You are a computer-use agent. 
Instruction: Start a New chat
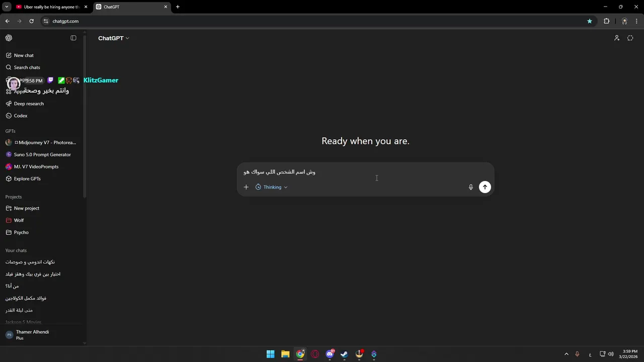(x=42, y=55)
